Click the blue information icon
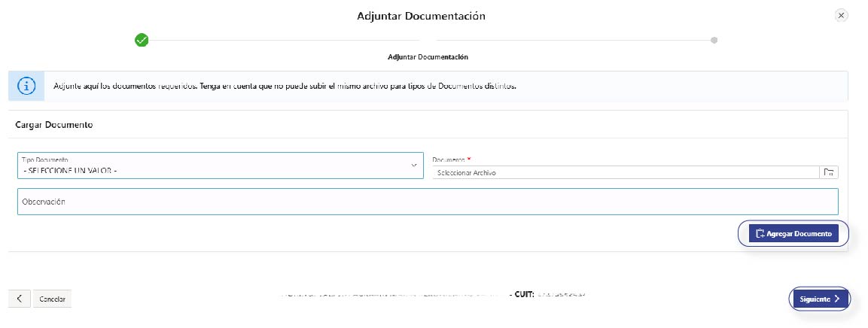Viewport: 868px width, 328px height. pyautogui.click(x=27, y=86)
